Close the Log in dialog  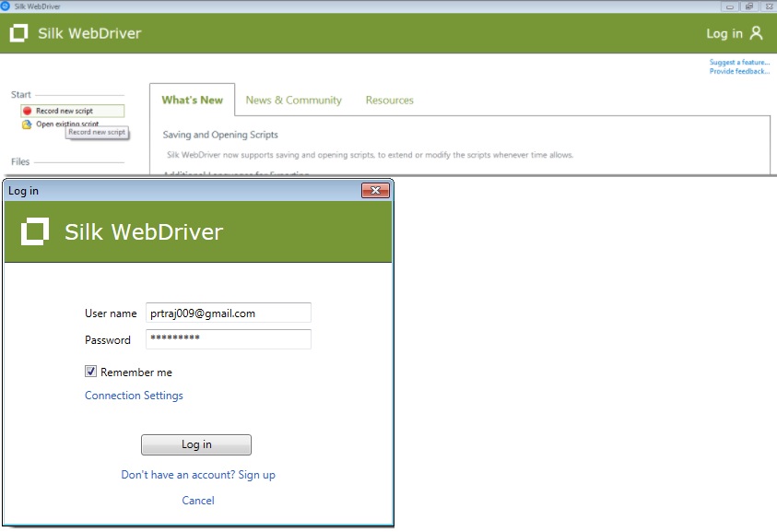coord(375,190)
